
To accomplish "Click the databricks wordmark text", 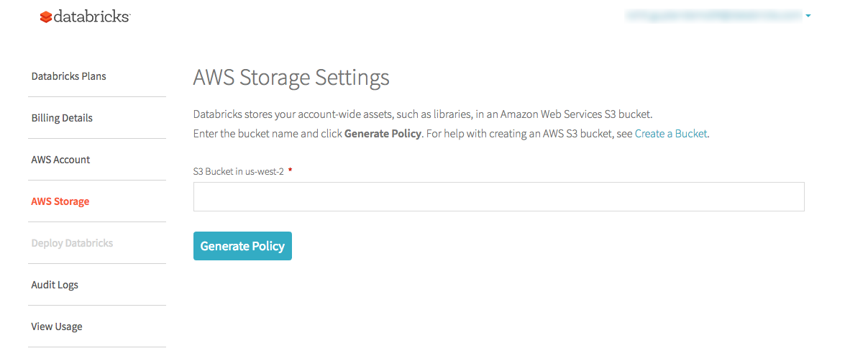I will point(91,16).
